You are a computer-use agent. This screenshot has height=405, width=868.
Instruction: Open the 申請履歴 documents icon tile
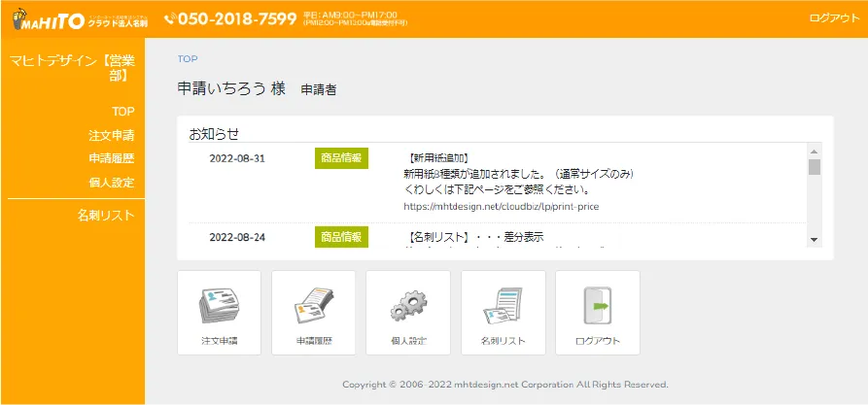point(313,313)
